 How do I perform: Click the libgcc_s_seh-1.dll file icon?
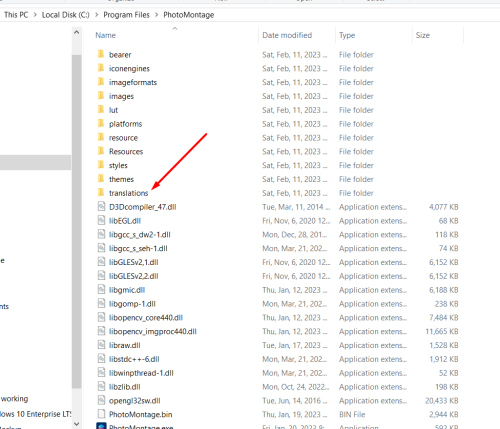pos(101,248)
